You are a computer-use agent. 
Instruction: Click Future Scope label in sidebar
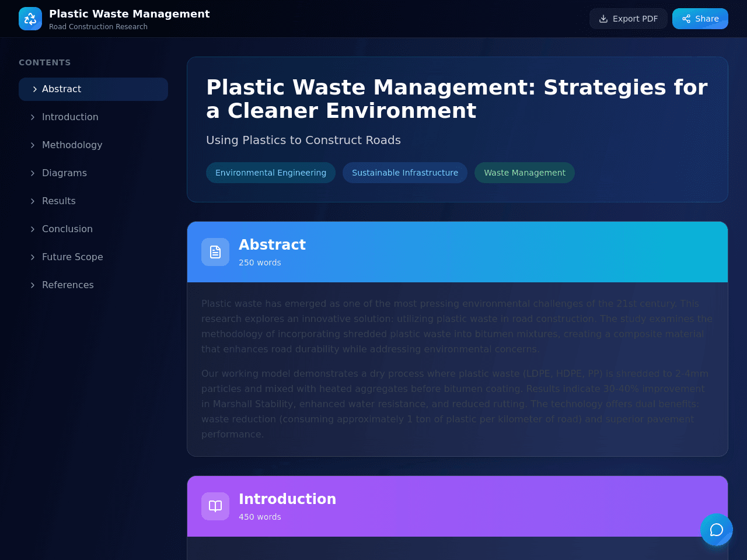72,257
